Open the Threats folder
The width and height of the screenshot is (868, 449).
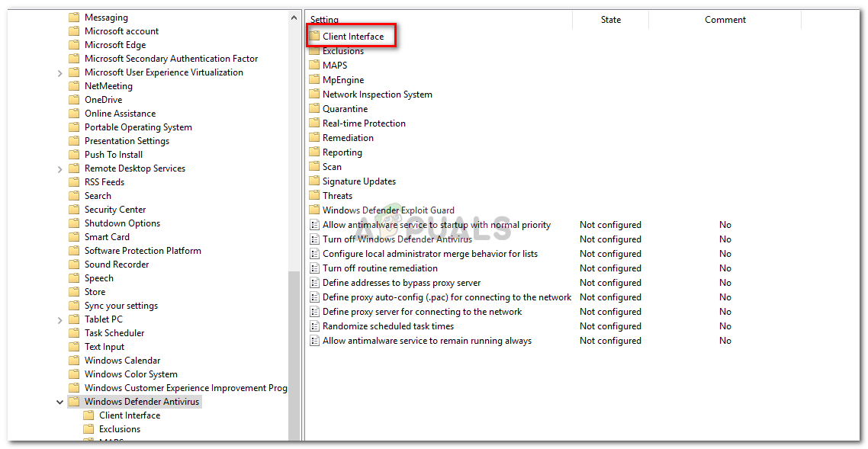point(336,195)
